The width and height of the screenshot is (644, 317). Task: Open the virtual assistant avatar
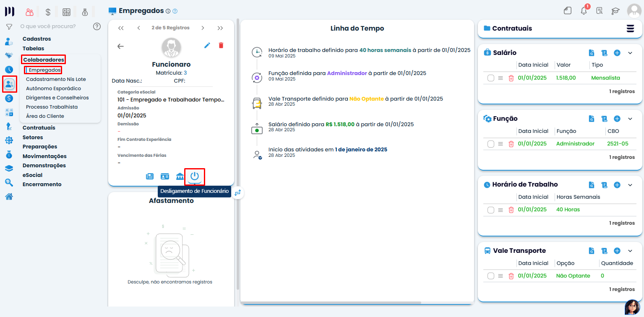coord(632,307)
